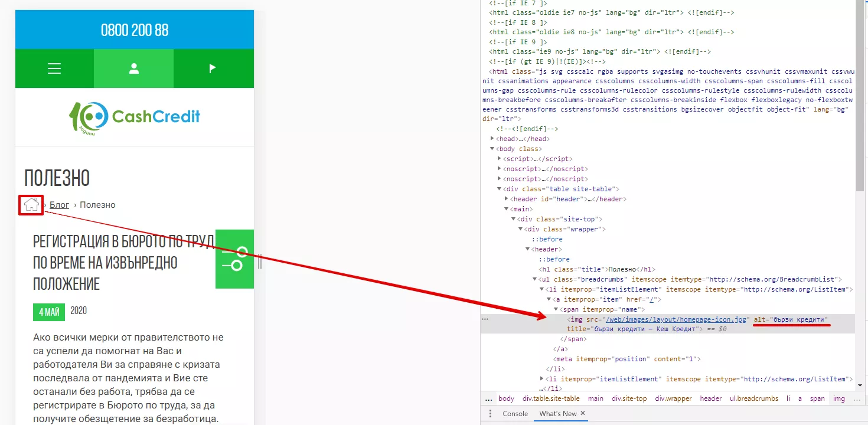The height and width of the screenshot is (425, 868).
Task: Click the panel resize handle between panes
Action: pos(259,260)
